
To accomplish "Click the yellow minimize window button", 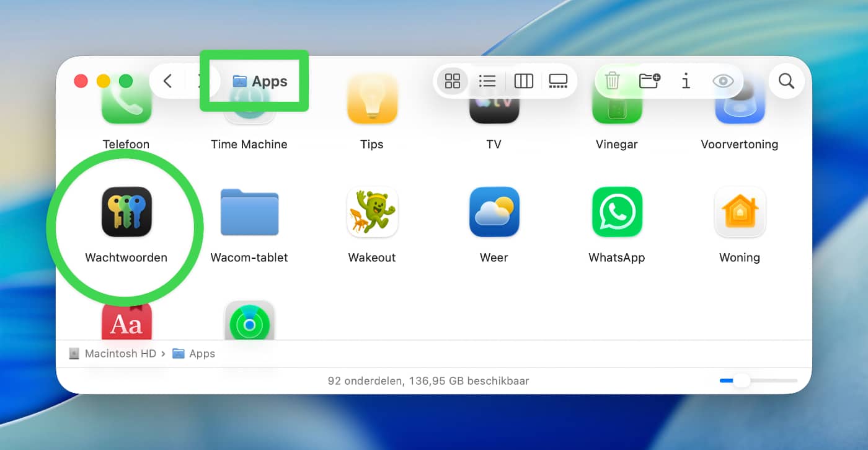I will 104,81.
